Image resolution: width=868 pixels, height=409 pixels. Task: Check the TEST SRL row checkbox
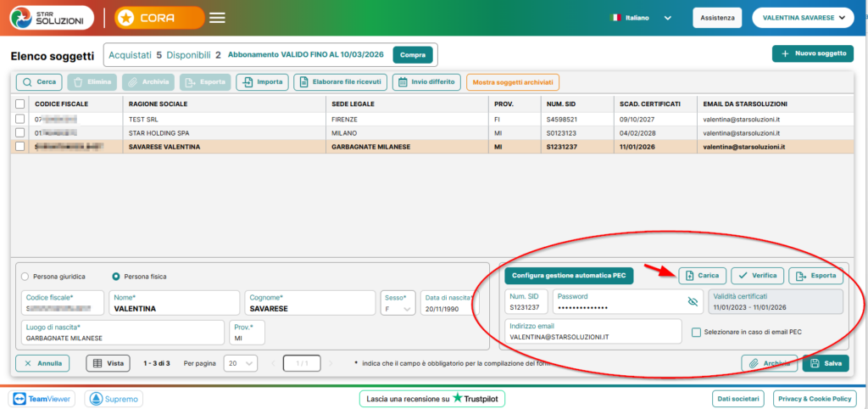[x=20, y=119]
